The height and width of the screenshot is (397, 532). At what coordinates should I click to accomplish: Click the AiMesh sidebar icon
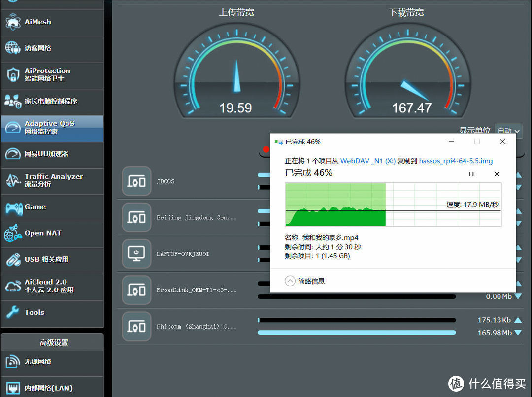pyautogui.click(x=13, y=22)
